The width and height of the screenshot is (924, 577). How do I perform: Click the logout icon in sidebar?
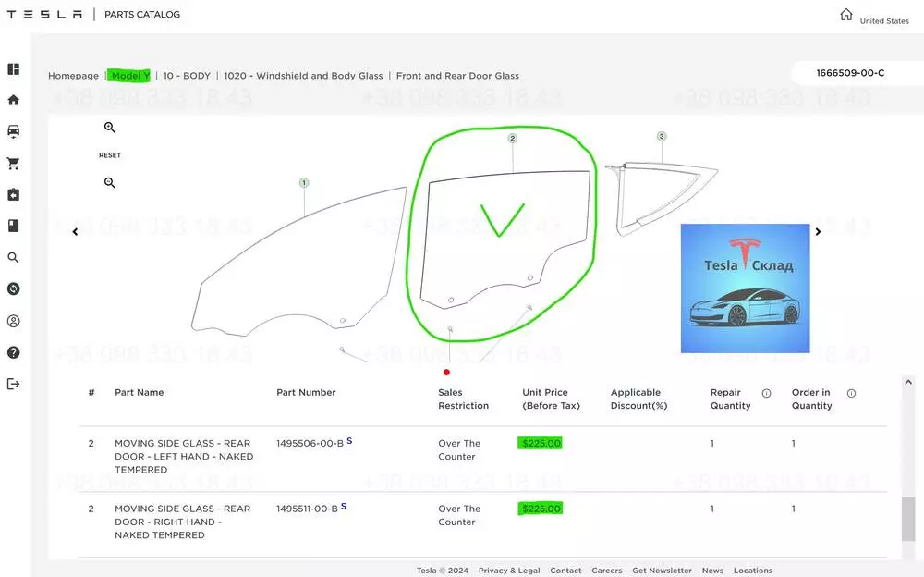[x=14, y=384]
